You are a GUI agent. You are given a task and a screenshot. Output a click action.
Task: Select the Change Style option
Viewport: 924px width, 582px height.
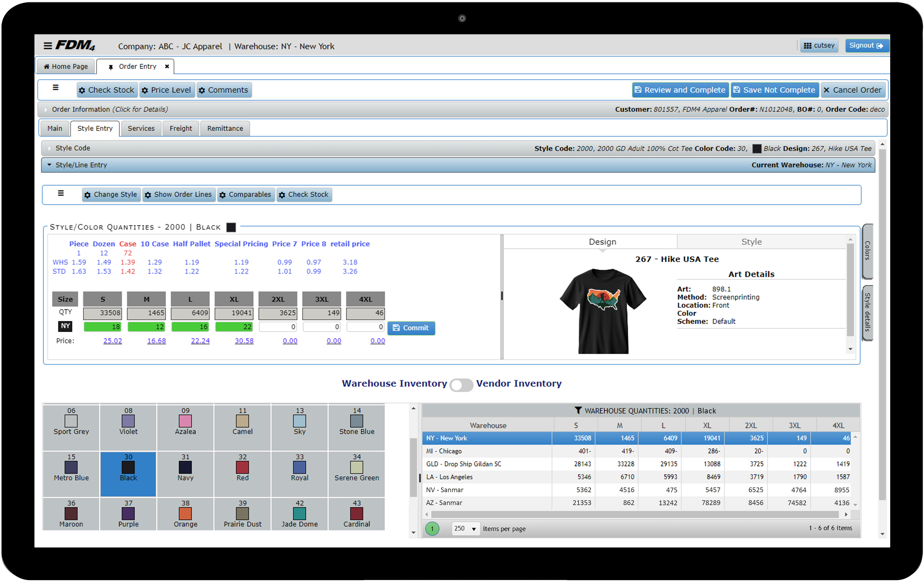tap(111, 194)
